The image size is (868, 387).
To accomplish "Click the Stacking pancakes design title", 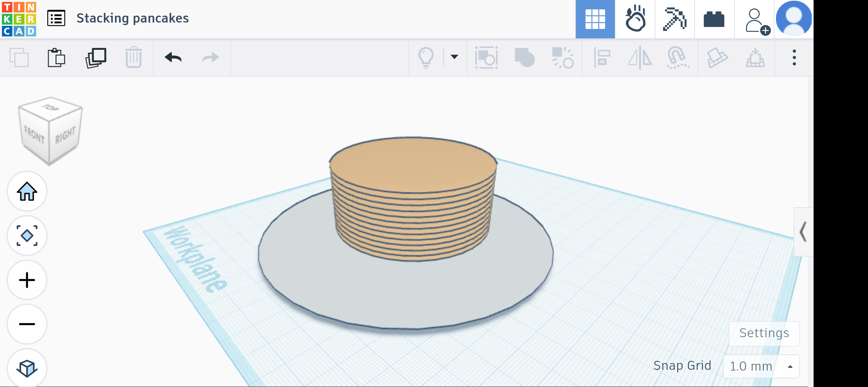I will coord(132,18).
